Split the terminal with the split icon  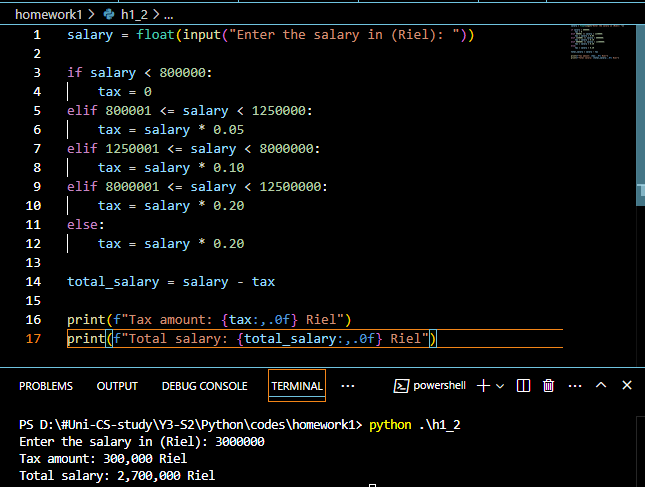coord(525,385)
